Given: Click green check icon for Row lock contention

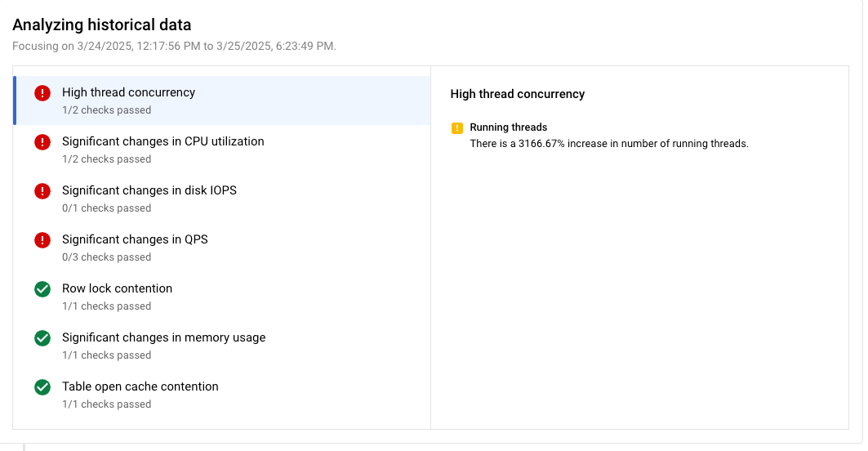Looking at the screenshot, I should pos(42,289).
